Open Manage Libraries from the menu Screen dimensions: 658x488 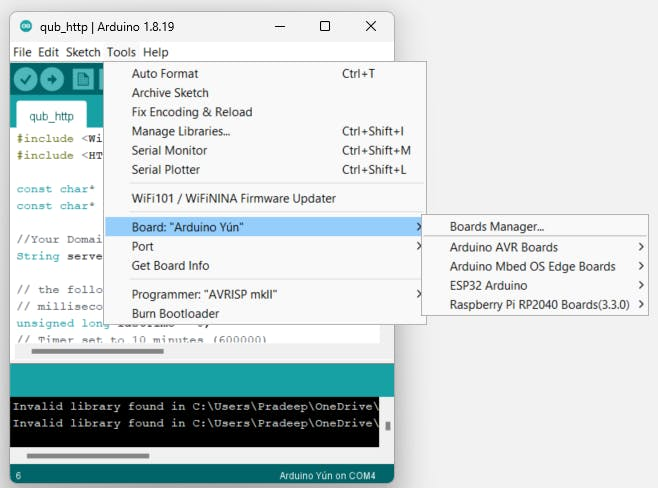click(181, 131)
